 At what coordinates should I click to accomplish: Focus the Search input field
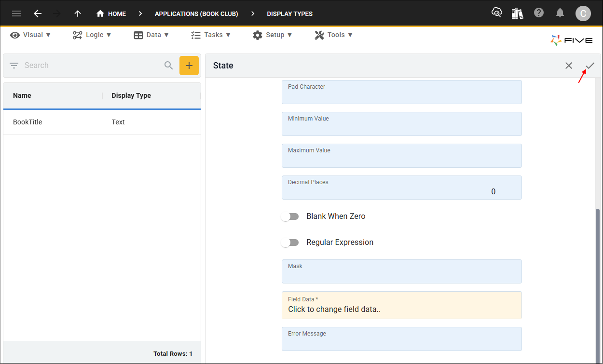point(92,66)
